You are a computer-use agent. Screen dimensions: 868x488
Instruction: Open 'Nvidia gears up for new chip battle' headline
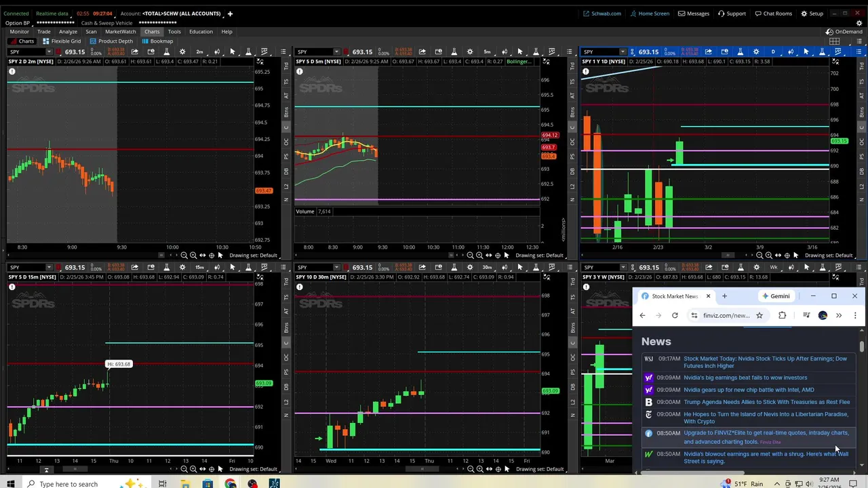749,390
